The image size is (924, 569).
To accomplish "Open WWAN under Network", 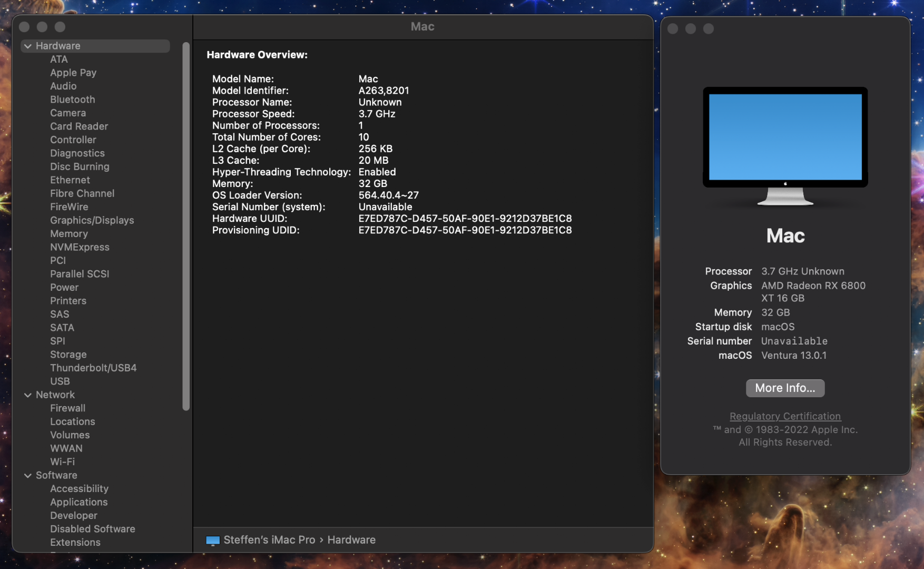I will 66,449.
